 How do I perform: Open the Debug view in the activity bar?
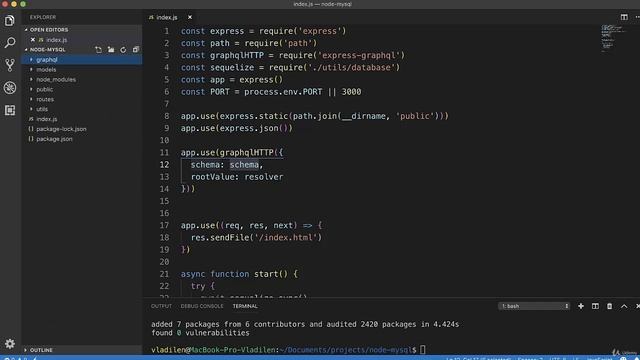point(10,87)
